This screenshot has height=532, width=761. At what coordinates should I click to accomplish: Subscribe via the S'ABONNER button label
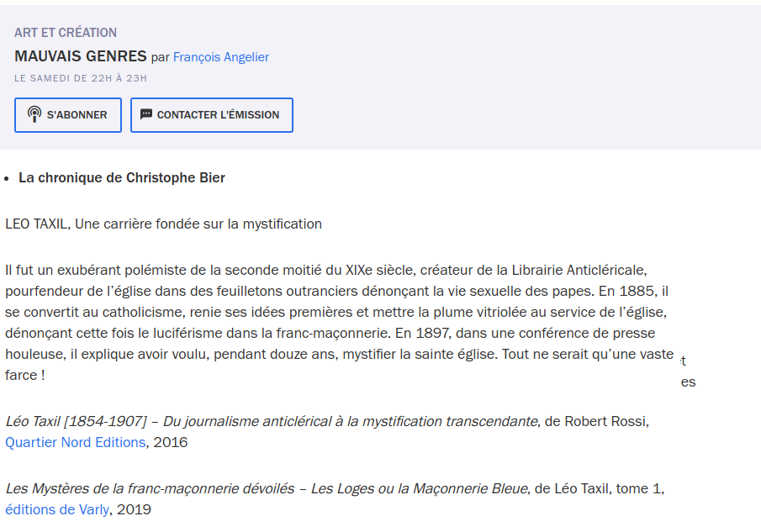coord(77,115)
